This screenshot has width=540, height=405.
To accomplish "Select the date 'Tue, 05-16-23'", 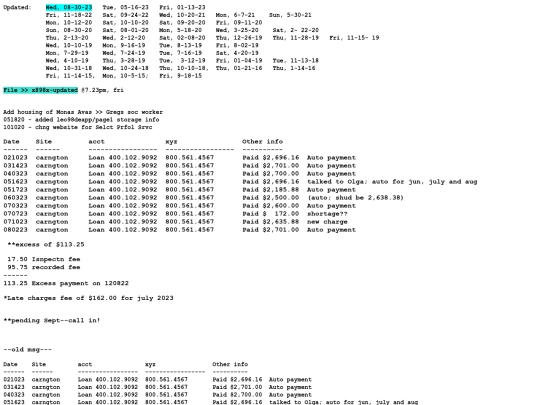I will click(x=126, y=7).
